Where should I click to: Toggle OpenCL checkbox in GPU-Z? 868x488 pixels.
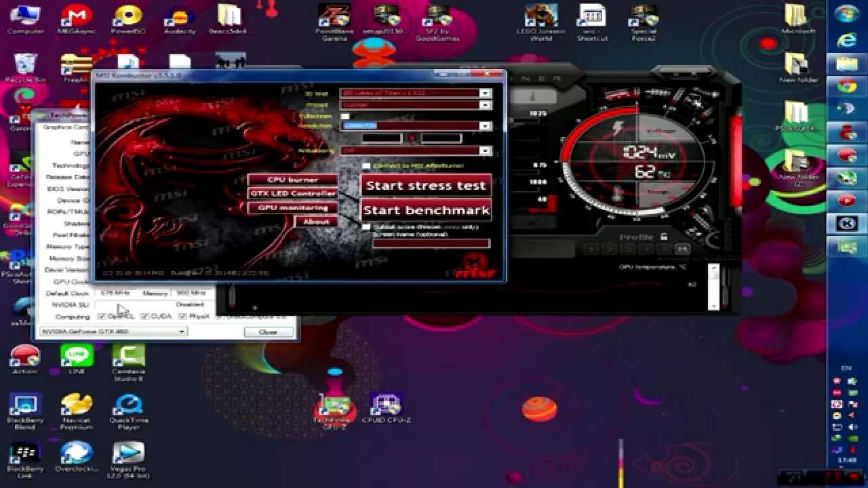point(101,317)
